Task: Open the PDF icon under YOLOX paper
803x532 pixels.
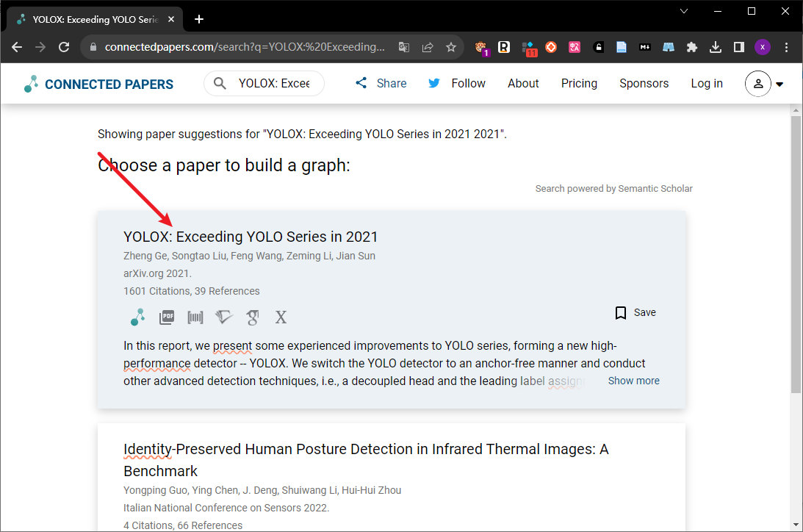Action: coord(166,317)
